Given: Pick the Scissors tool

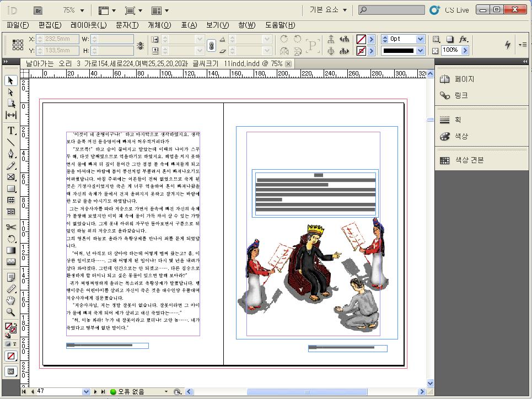Looking at the screenshot, I should click(10, 227).
